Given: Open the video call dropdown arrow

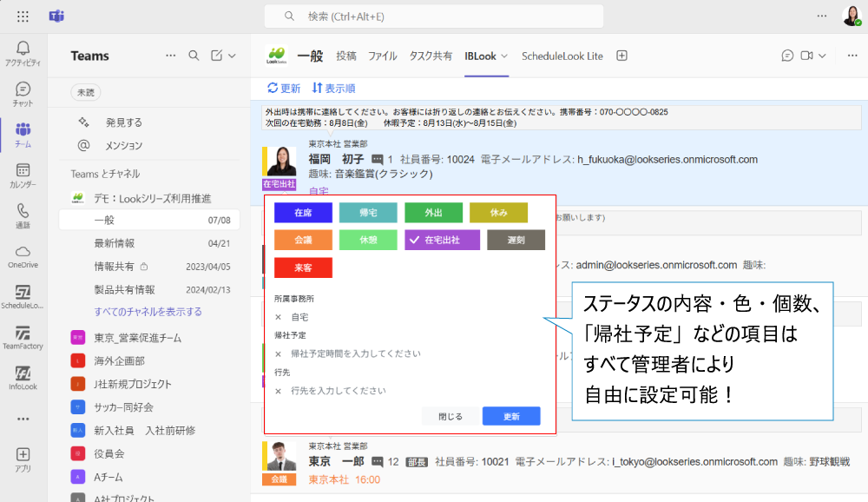Looking at the screenshot, I should pyautogui.click(x=822, y=56).
